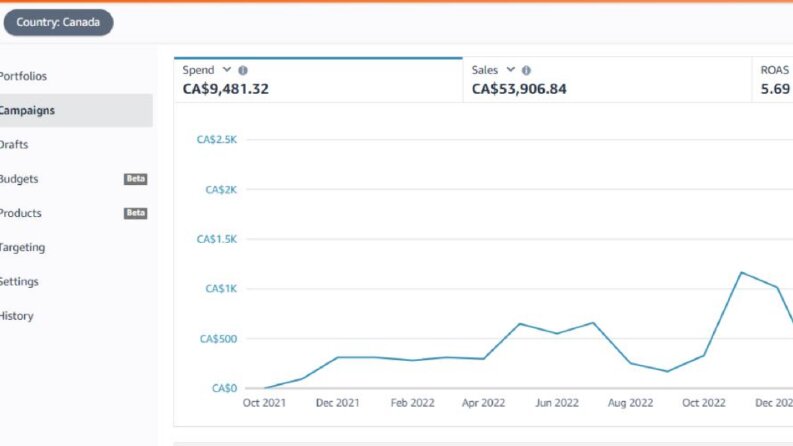Screen dimensions: 793x446
Task: Click the Dec 2021 axis label
Action: pos(337,403)
